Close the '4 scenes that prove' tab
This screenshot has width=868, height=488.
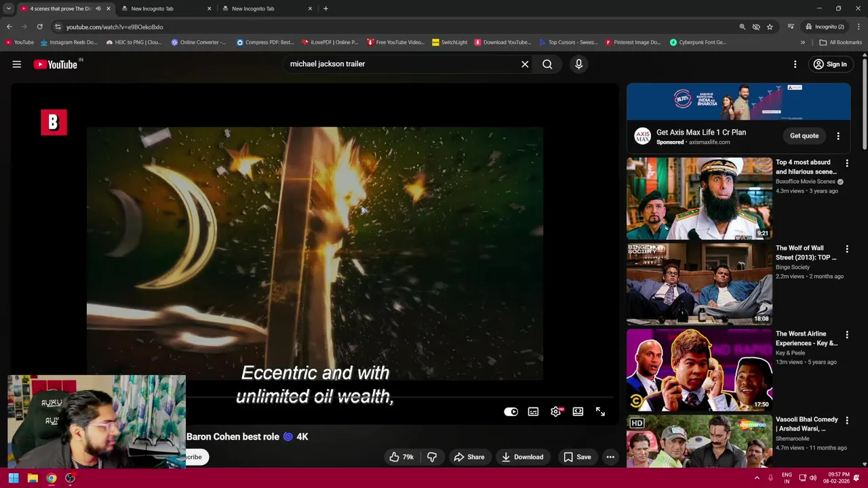click(108, 9)
